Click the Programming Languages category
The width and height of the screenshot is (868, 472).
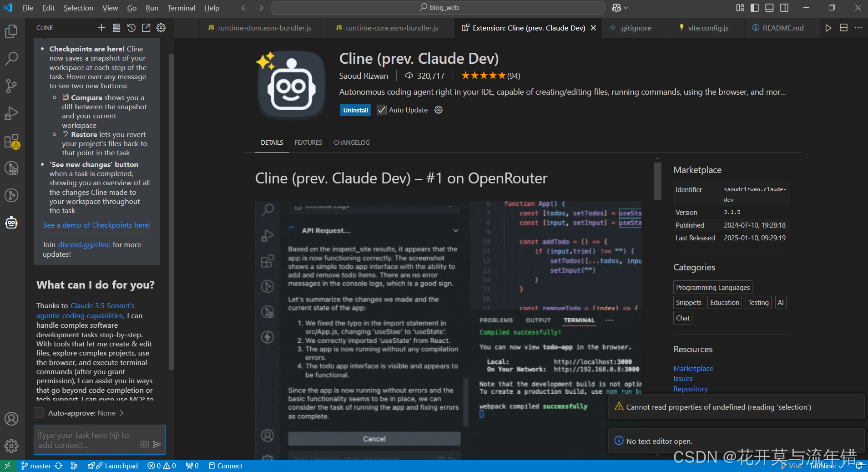pos(712,287)
